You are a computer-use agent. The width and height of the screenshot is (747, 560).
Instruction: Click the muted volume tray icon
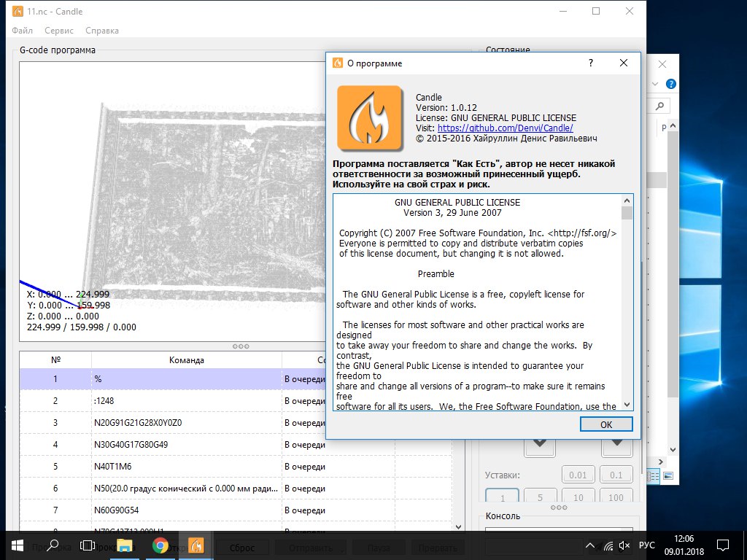(x=624, y=545)
